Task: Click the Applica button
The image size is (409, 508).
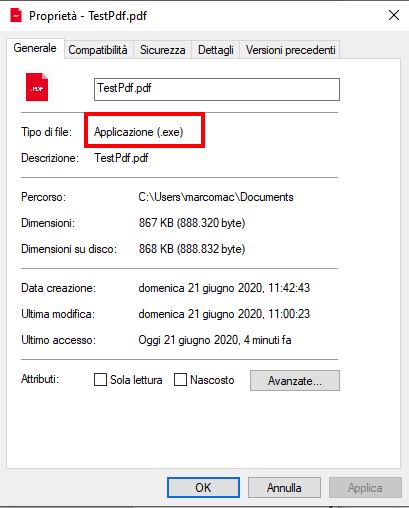Action: click(x=365, y=488)
